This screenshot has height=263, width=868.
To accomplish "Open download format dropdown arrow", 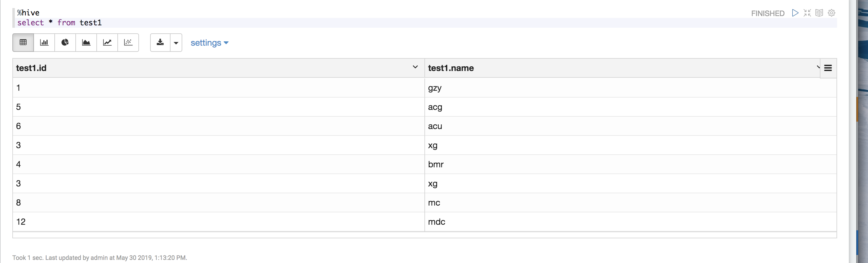I will click(176, 43).
